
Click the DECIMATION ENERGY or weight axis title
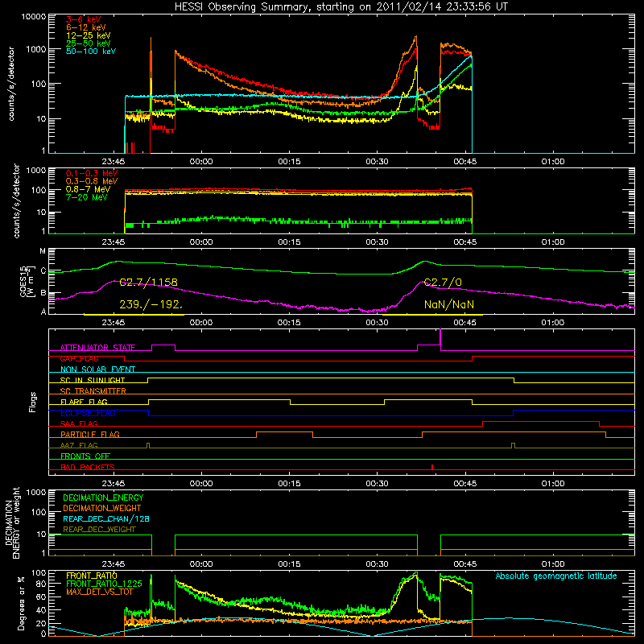point(12,522)
